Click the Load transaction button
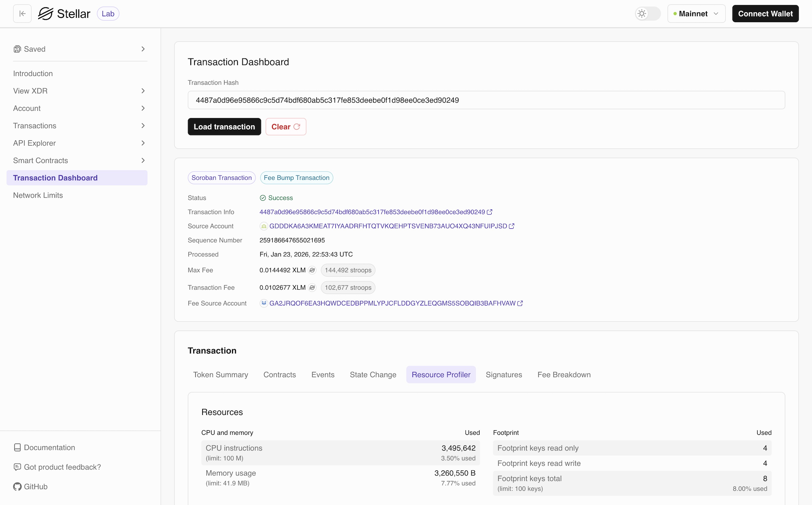The height and width of the screenshot is (505, 812). pos(224,127)
